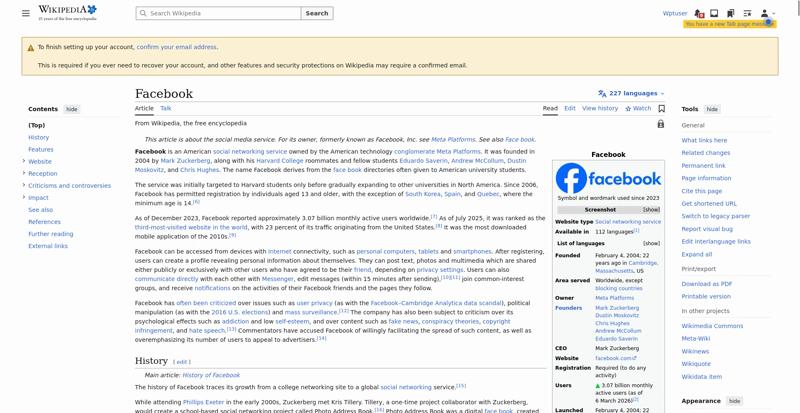Click the Search button
The height and width of the screenshot is (413, 800).
coord(317,13)
